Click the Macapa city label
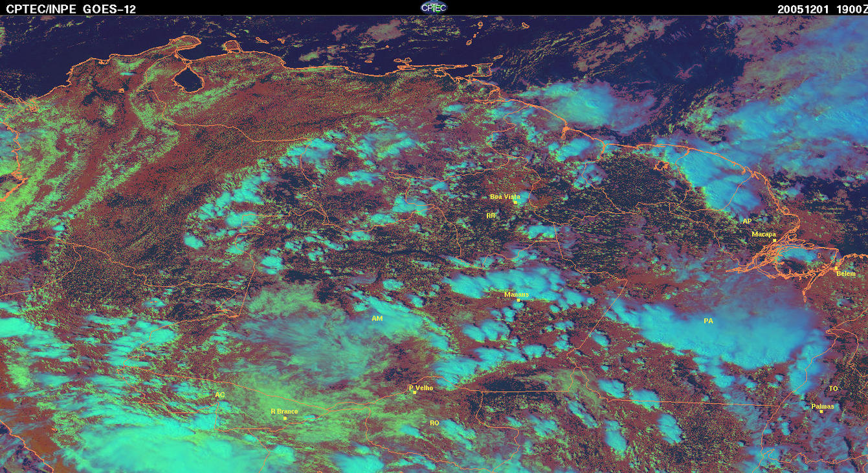 764,234
